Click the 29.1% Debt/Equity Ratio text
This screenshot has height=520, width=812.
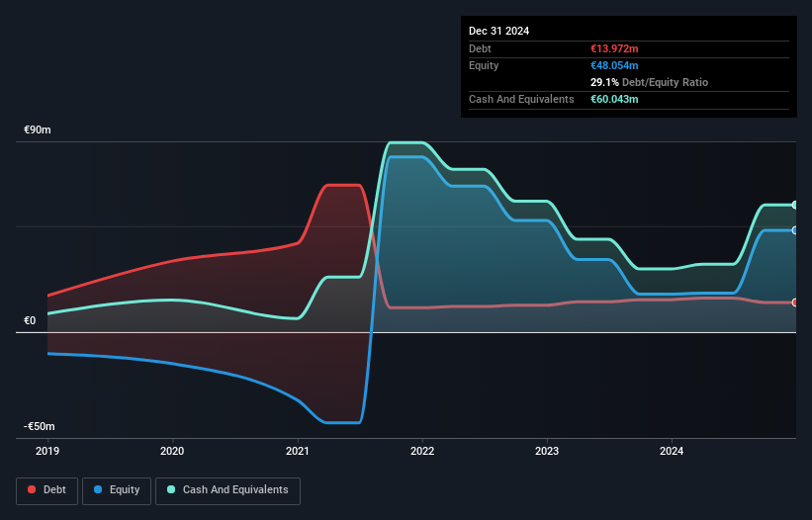pyautogui.click(x=649, y=82)
